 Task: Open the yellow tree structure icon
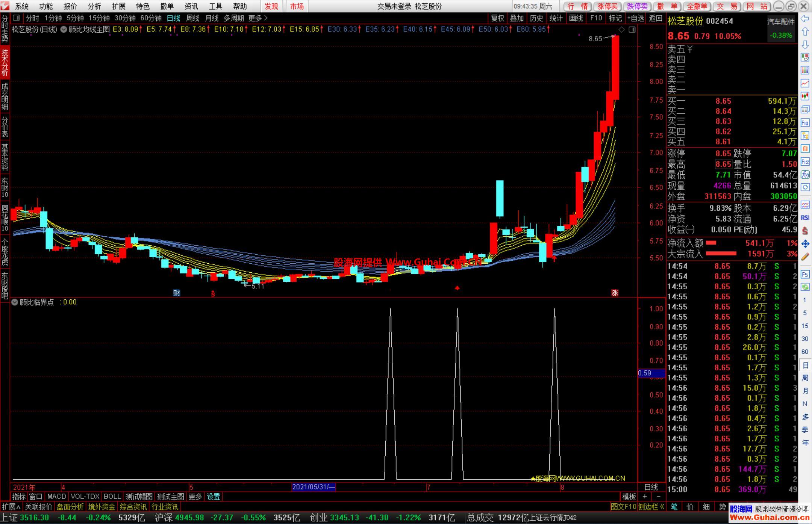tap(805, 136)
